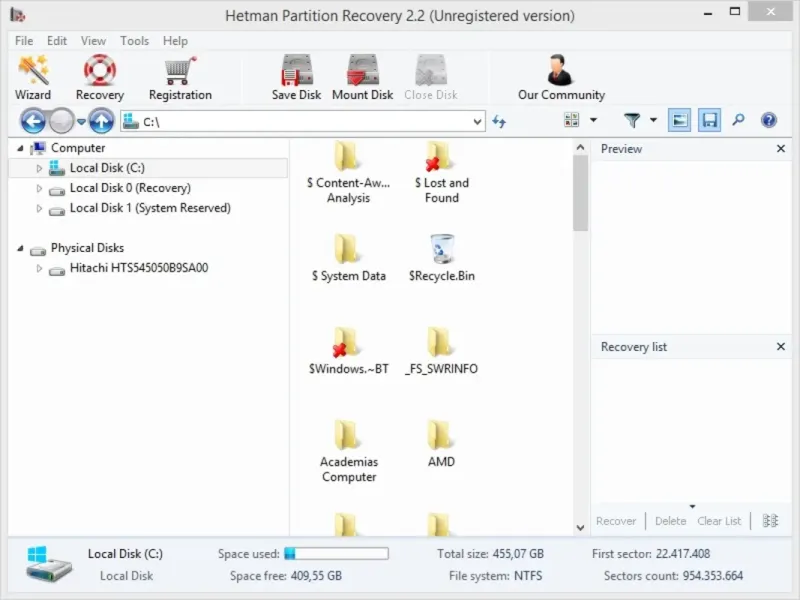Refresh the current folder view
This screenshot has height=600, width=800.
(499, 121)
